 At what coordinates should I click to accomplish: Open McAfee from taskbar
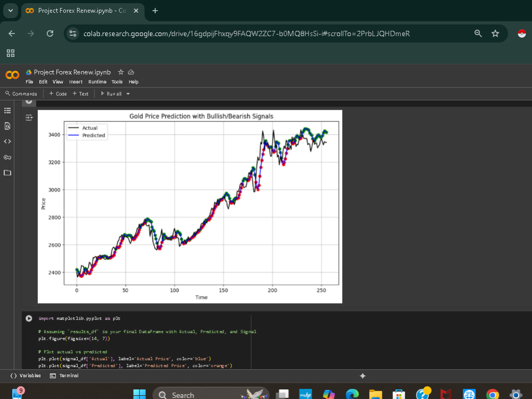(x=445, y=394)
